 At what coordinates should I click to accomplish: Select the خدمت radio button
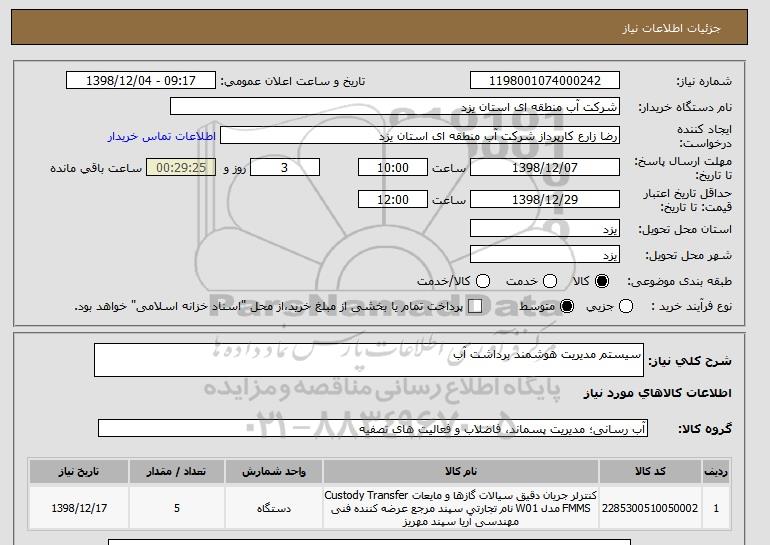pos(550,281)
